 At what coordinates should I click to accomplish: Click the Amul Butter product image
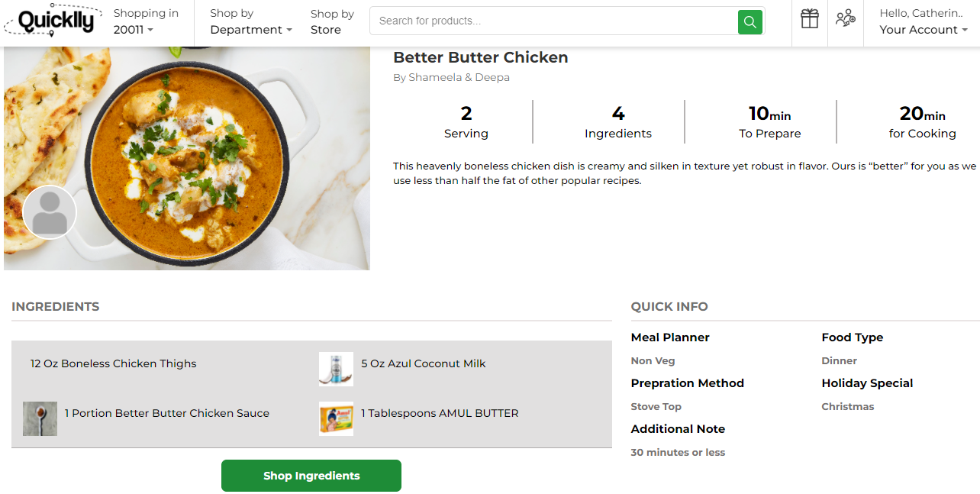(336, 418)
